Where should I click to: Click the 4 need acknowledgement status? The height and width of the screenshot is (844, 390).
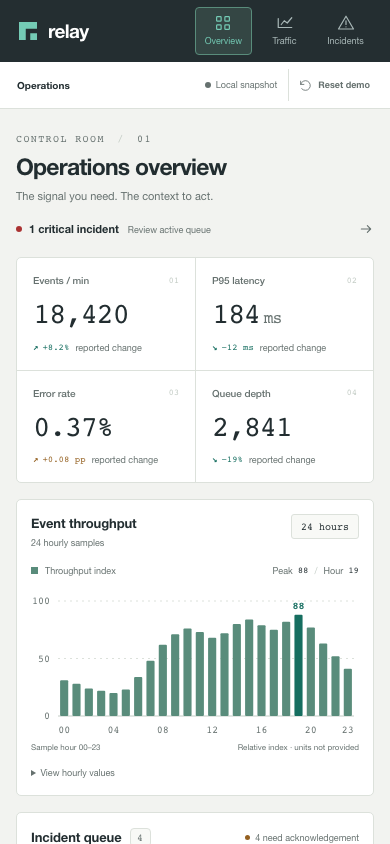pos(302,838)
